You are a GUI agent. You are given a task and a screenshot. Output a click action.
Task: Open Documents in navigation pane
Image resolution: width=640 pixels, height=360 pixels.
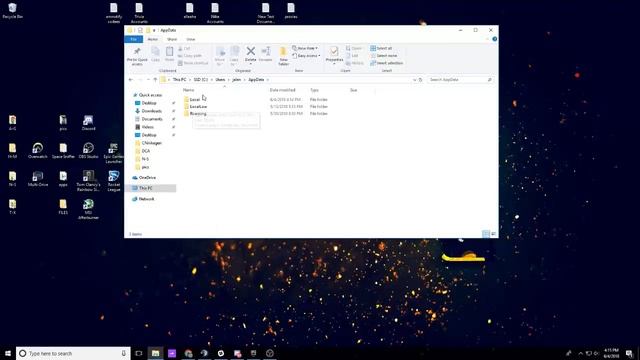[152, 119]
